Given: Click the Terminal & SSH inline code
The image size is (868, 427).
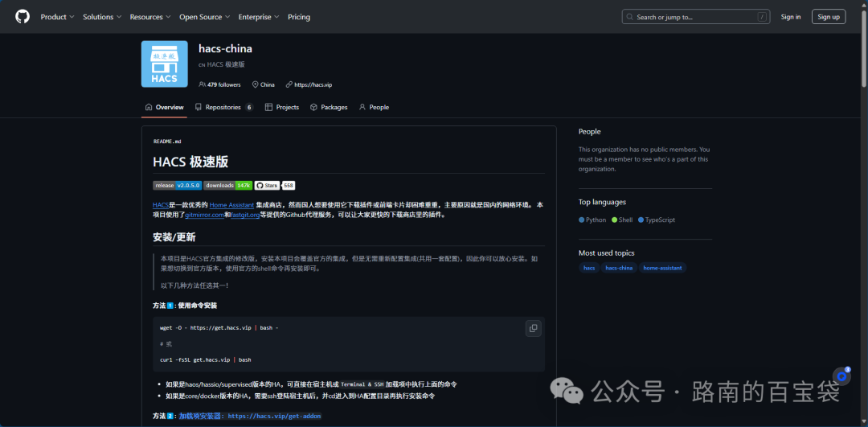Looking at the screenshot, I should click(362, 384).
